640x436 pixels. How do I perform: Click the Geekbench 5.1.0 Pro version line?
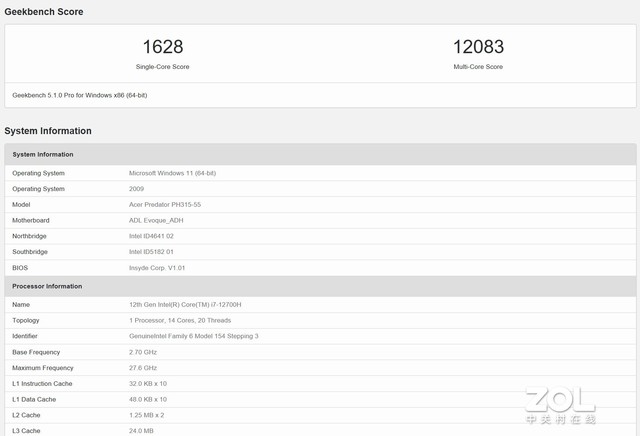click(x=80, y=95)
